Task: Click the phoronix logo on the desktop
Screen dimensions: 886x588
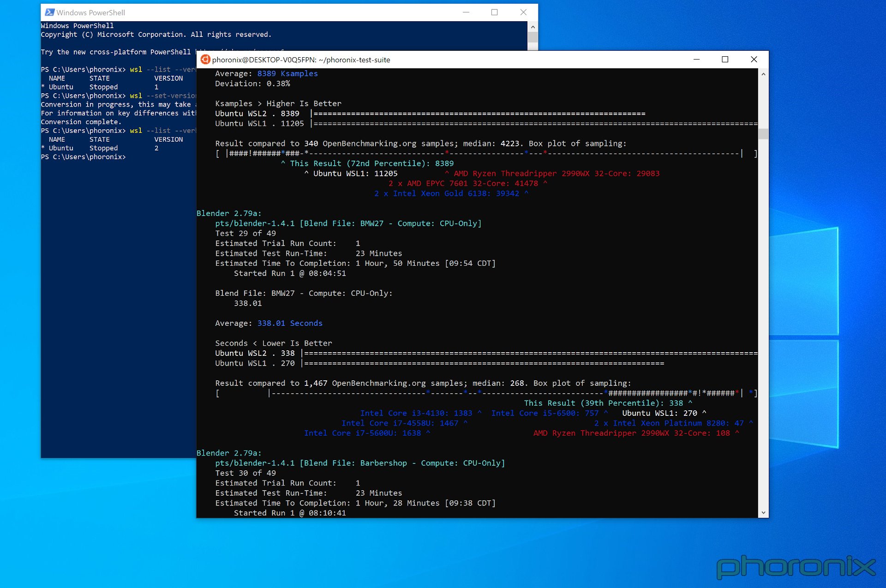Action: coord(796,566)
